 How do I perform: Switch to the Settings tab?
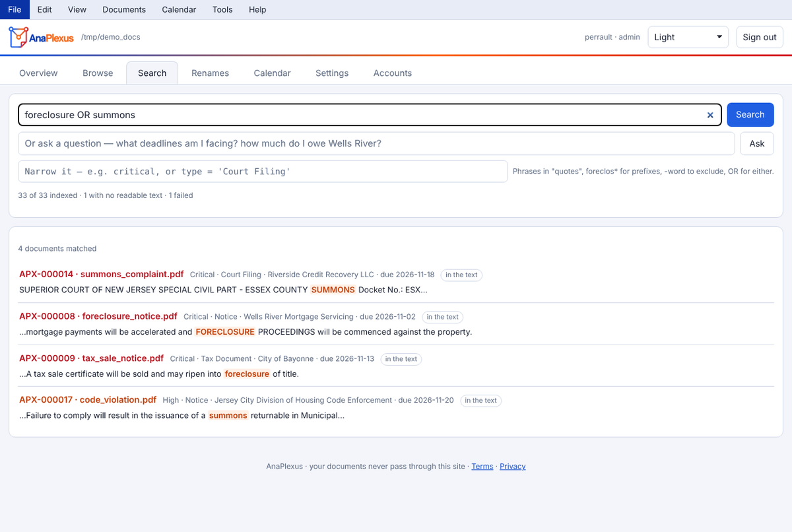[x=332, y=73]
